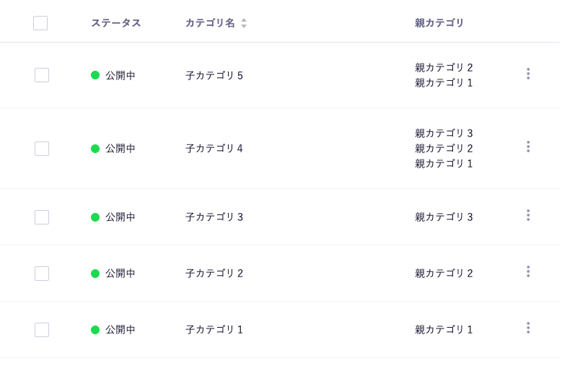Click the 親カテゴリ column header
Viewport: 588px width, 384px height.
(439, 23)
